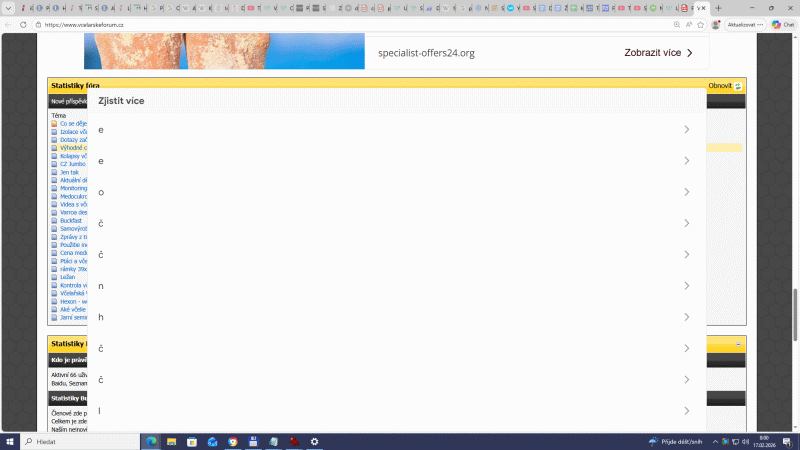Open File Explorer from the taskbar
This screenshot has width=800, height=450.
171,441
